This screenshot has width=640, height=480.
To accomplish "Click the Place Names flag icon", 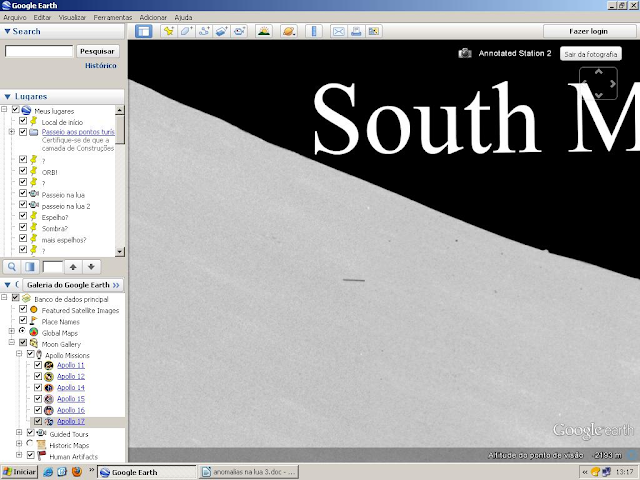I will pos(34,321).
